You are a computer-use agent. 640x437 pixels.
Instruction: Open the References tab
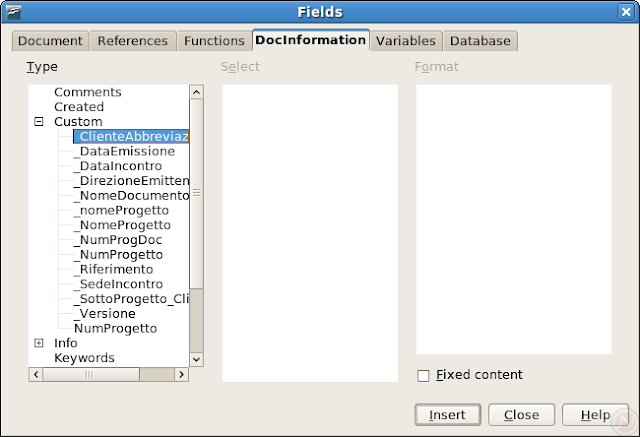click(x=133, y=41)
